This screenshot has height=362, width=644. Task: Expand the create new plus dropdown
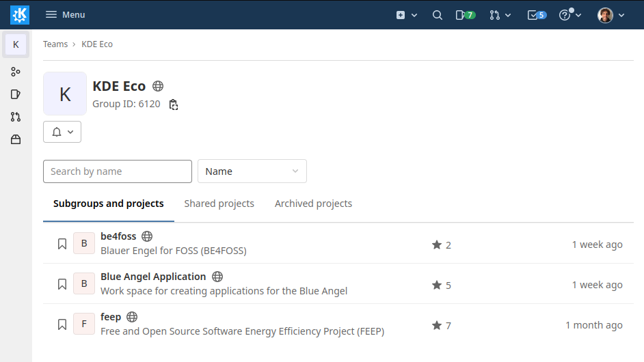point(406,15)
